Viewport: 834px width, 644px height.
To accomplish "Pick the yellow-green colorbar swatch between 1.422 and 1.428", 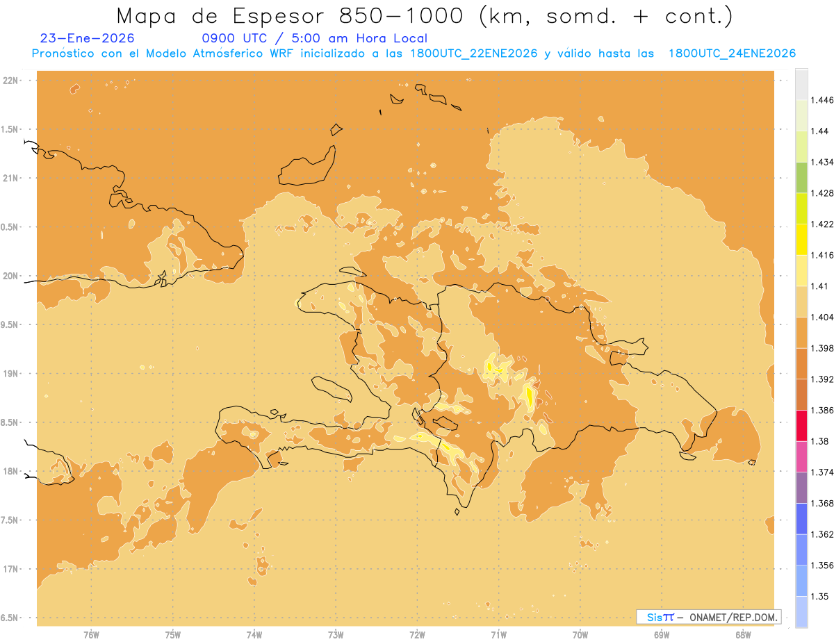I will click(x=801, y=208).
